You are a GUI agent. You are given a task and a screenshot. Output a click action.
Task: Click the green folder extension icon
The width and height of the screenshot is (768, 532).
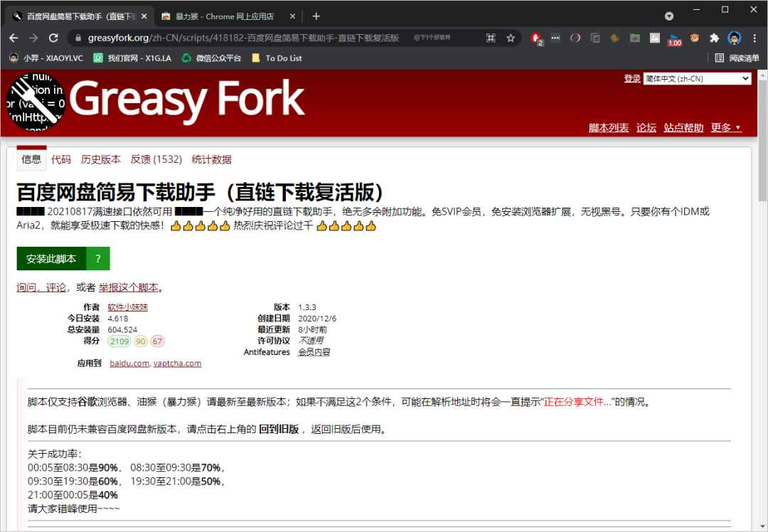(x=634, y=38)
